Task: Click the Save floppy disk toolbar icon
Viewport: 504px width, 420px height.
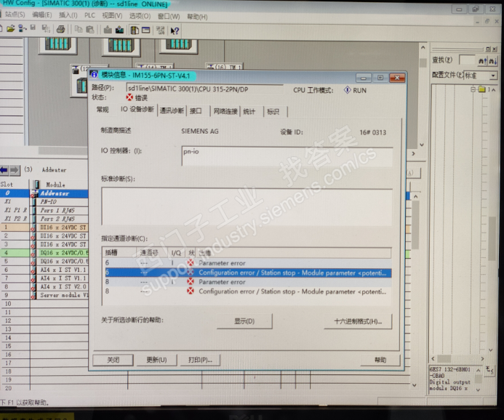Action: click(x=33, y=28)
